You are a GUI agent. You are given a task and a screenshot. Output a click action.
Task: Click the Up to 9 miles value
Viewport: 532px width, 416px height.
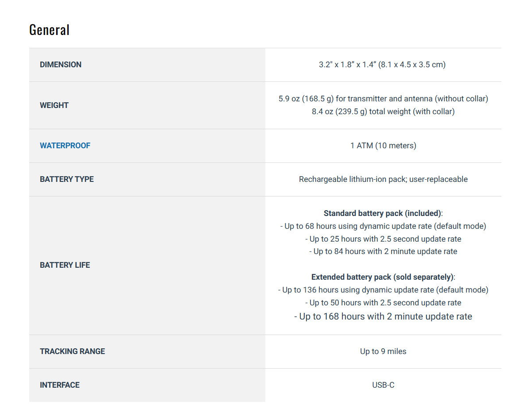click(383, 351)
